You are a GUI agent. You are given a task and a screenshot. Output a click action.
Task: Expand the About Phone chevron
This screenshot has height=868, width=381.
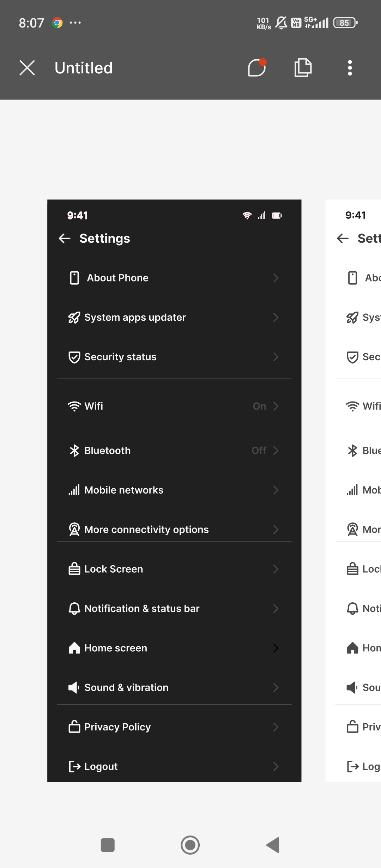coord(276,278)
